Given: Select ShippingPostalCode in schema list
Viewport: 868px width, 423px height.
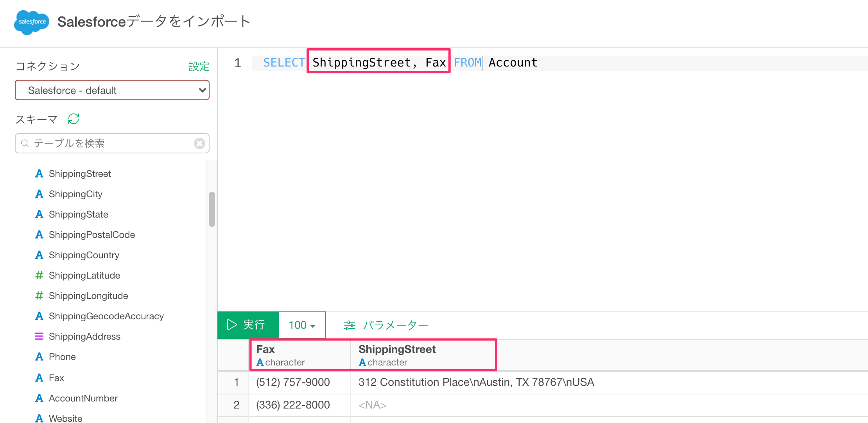Looking at the screenshot, I should [92, 235].
